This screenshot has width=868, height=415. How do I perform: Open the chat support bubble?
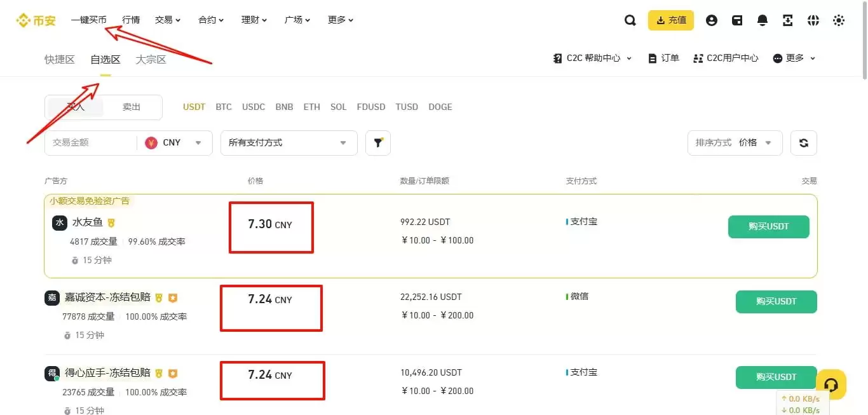point(831,384)
